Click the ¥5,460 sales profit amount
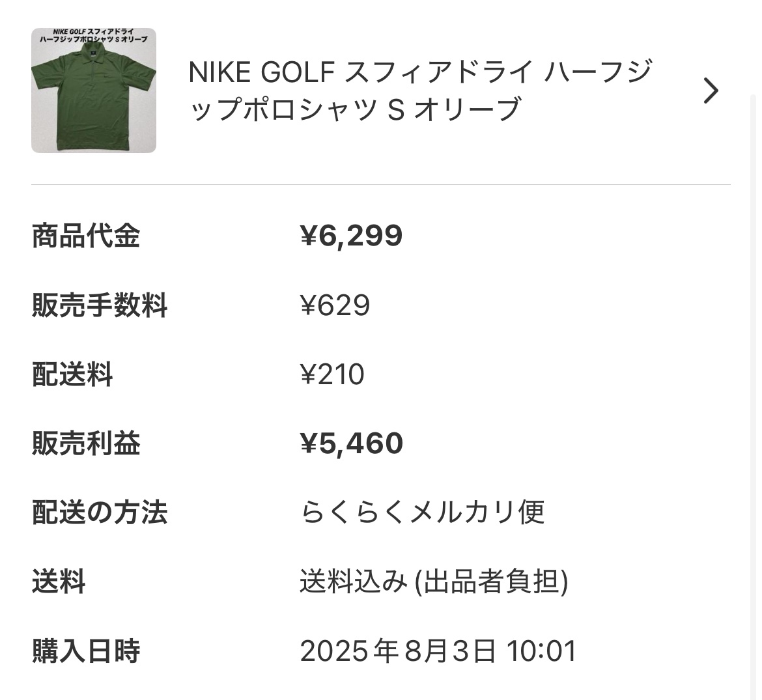The height and width of the screenshot is (700, 762). tap(352, 443)
